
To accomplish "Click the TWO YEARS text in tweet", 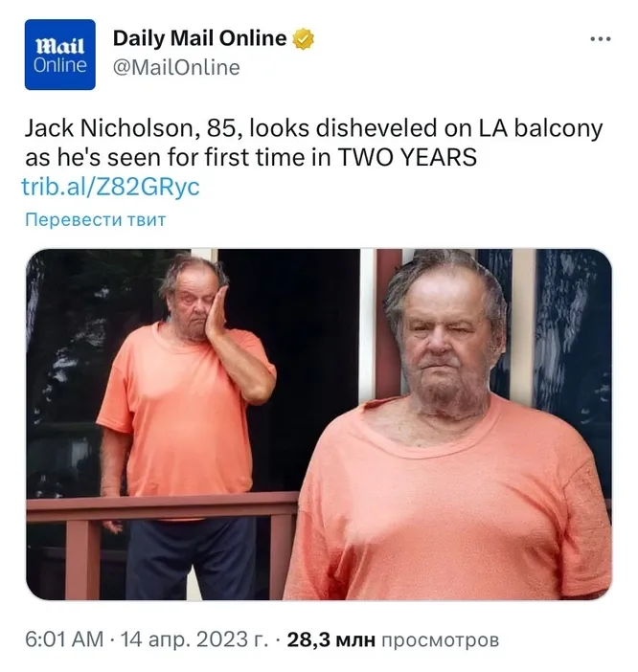I will click(407, 157).
